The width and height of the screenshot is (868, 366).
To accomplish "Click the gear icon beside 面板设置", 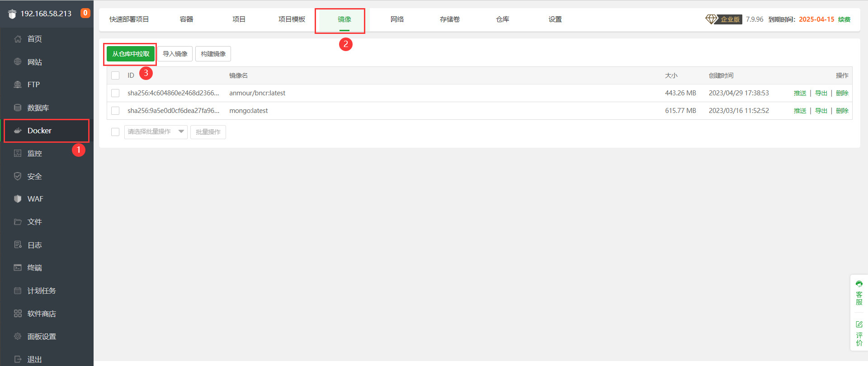I will click(x=18, y=336).
